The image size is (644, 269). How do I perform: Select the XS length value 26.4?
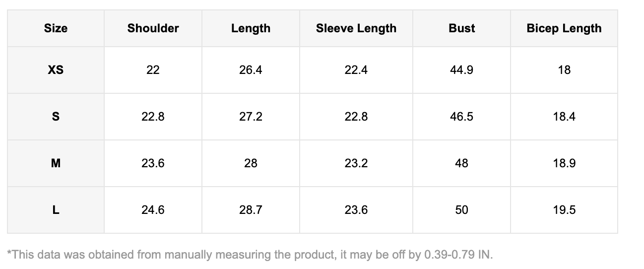pyautogui.click(x=251, y=70)
